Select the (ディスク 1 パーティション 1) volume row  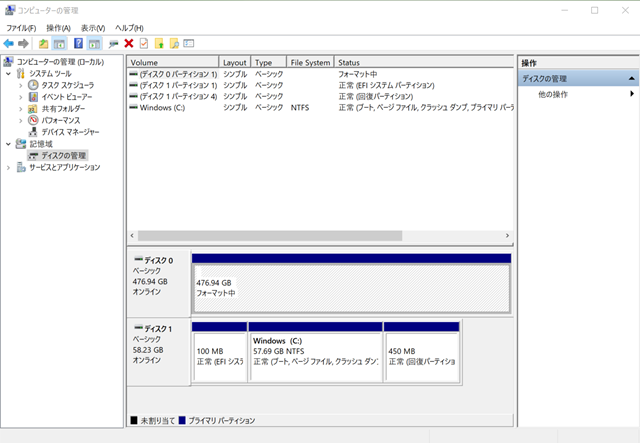point(320,85)
